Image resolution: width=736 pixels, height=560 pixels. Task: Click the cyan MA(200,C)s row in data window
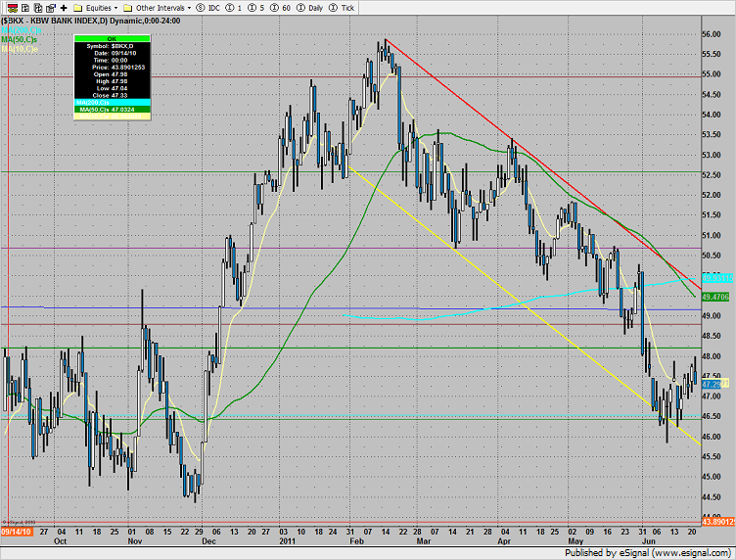(x=113, y=103)
